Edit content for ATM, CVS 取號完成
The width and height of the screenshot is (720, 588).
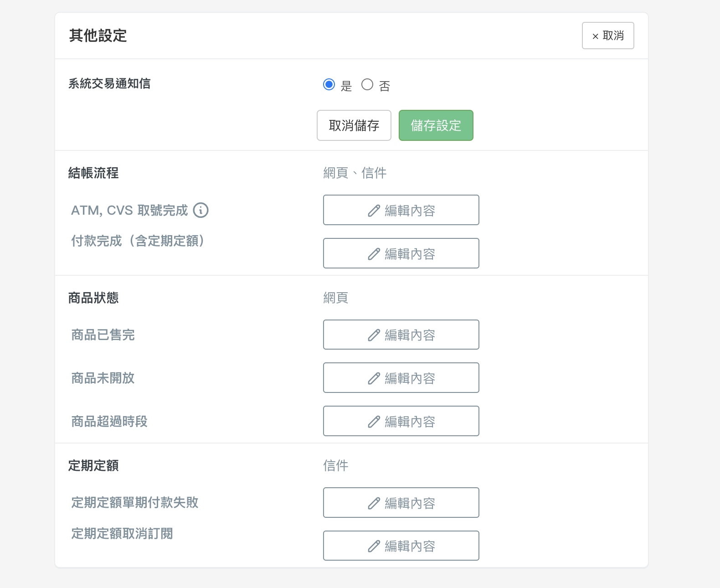pos(401,210)
